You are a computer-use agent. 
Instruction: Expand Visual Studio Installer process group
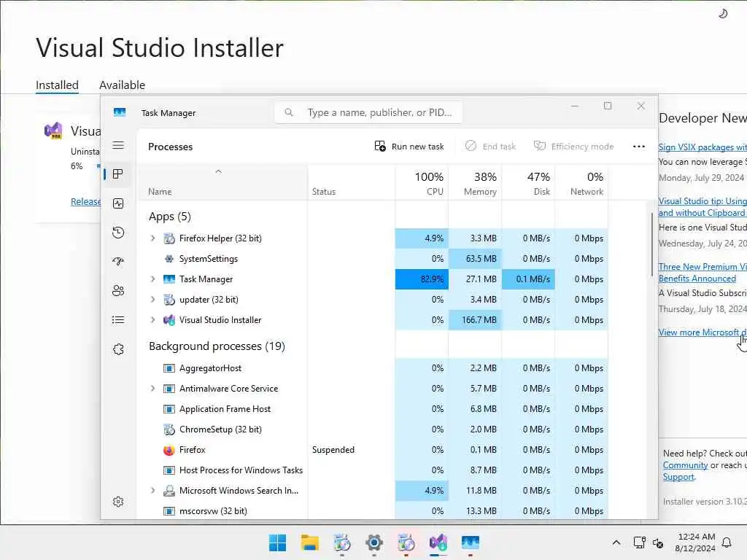point(152,320)
